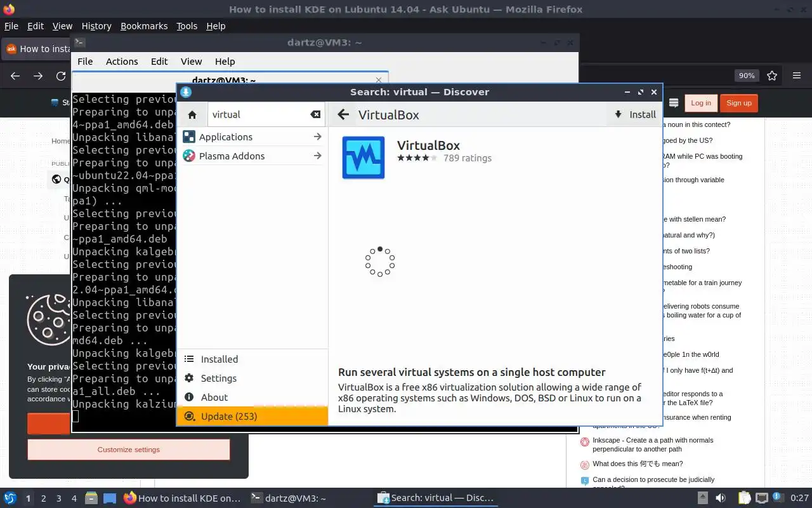Viewport: 812px width, 508px height.
Task: Open the Applications category in Discover
Action: tap(252, 137)
